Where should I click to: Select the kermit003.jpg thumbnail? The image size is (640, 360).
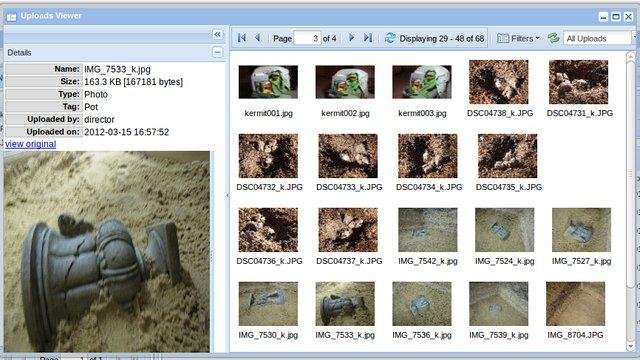click(x=422, y=82)
